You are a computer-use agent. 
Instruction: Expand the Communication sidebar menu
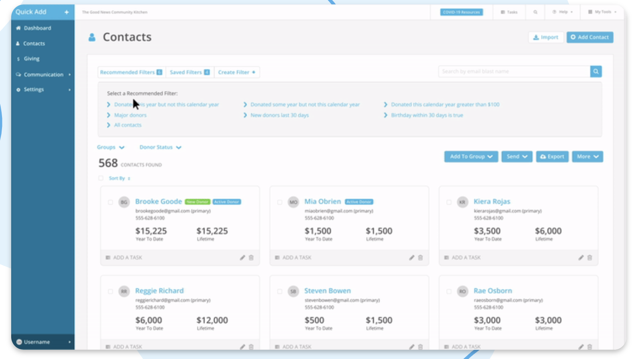[x=43, y=75]
